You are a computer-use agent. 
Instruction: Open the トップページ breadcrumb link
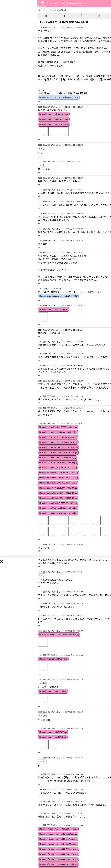(45, 10)
